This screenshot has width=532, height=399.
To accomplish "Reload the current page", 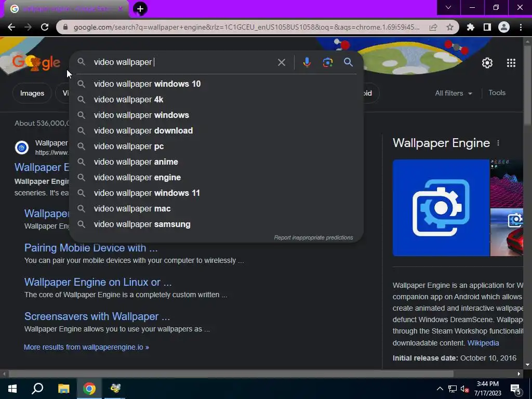I will pyautogui.click(x=45, y=27).
